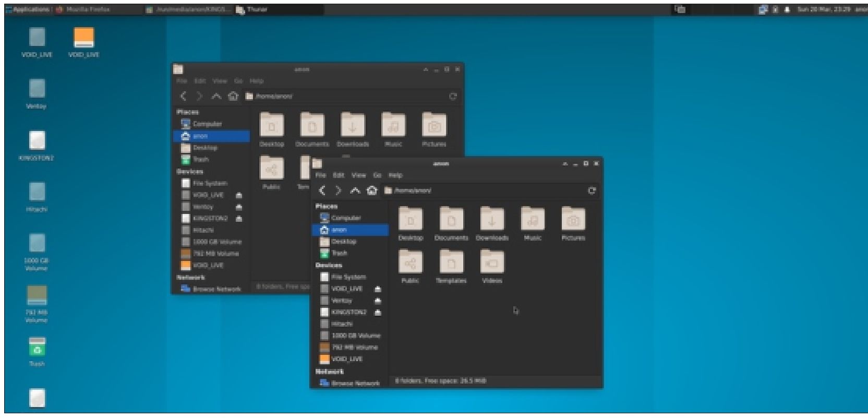Eject VOID_LIVE in front window sidebar
Image resolution: width=868 pixels, height=418 pixels.
tap(378, 289)
